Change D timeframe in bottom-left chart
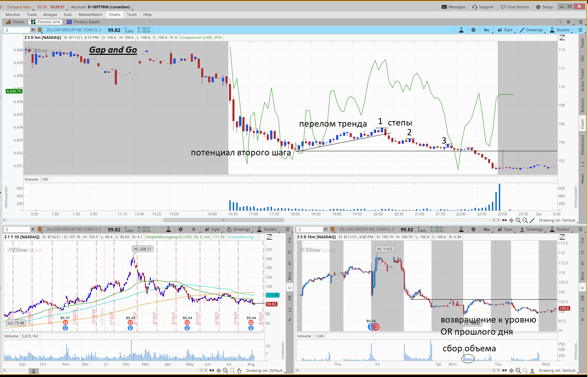Image resolution: width=588 pixels, height=377 pixels. pos(194,229)
